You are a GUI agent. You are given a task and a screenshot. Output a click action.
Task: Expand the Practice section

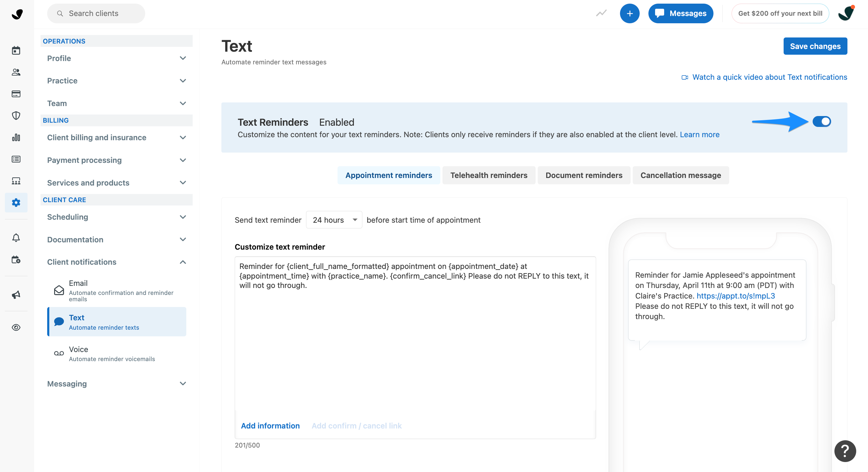point(116,81)
